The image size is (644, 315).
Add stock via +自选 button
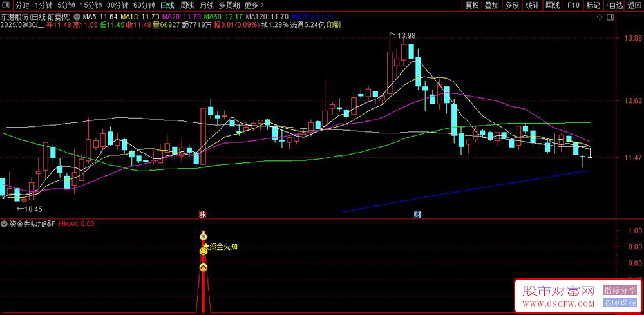tap(614, 5)
